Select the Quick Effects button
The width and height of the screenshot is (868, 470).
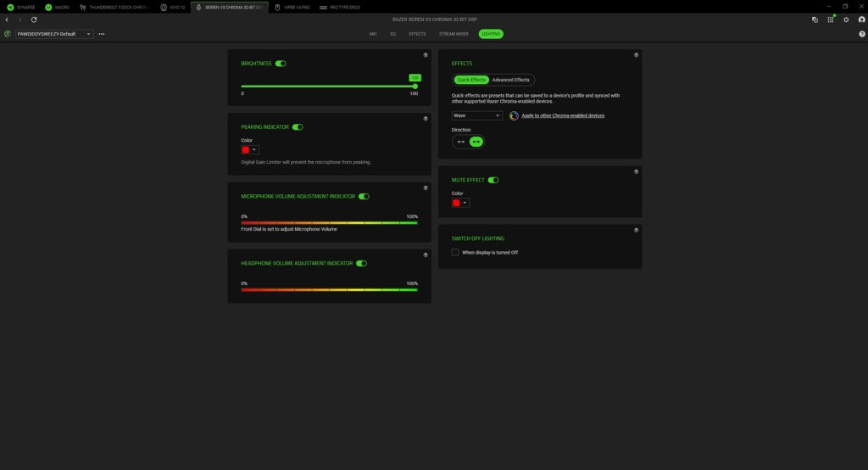pos(471,80)
